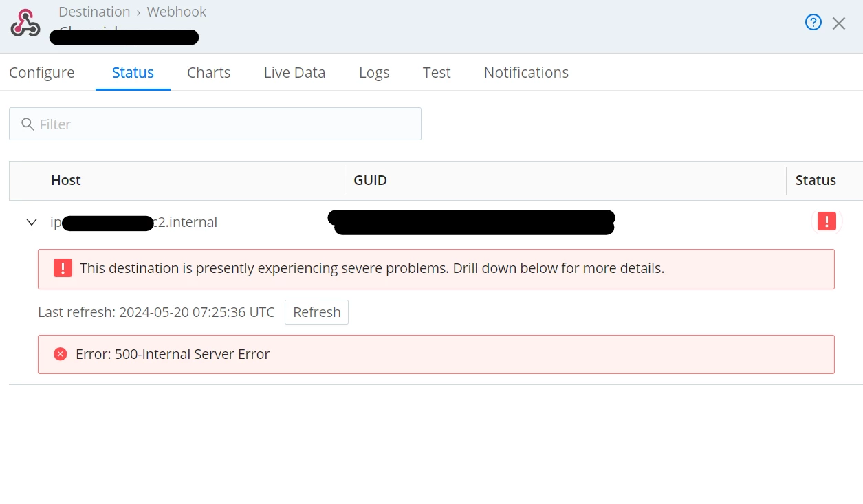This screenshot has height=504, width=863.
Task: Click the Error: 500-Internal Server Error message
Action: pos(173,354)
